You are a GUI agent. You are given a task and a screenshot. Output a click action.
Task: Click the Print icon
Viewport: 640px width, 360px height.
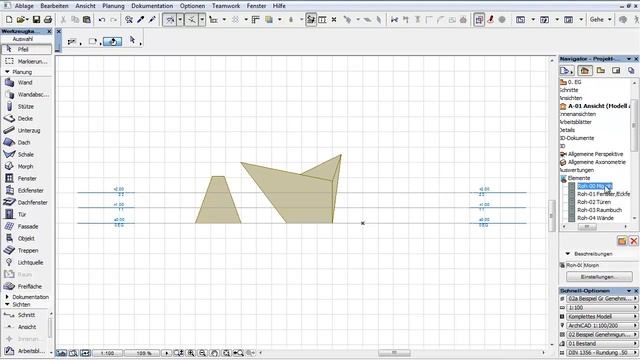click(x=48, y=19)
